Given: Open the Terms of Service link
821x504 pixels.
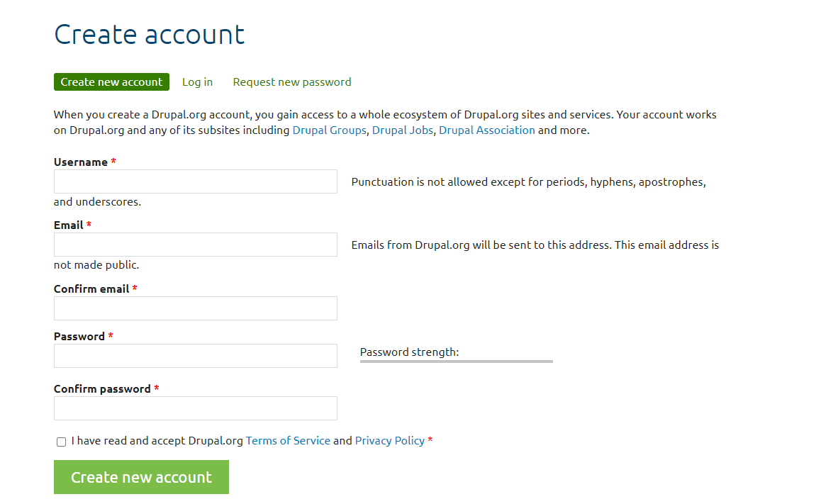Looking at the screenshot, I should point(288,440).
